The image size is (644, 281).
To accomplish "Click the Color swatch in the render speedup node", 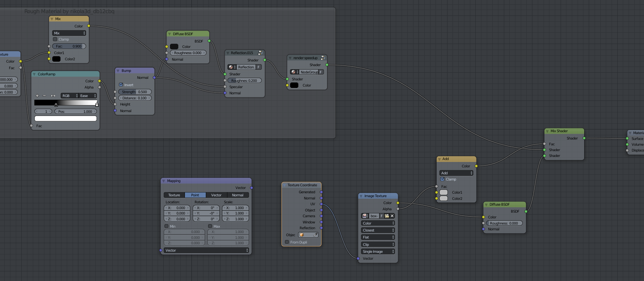I will coord(294,85).
